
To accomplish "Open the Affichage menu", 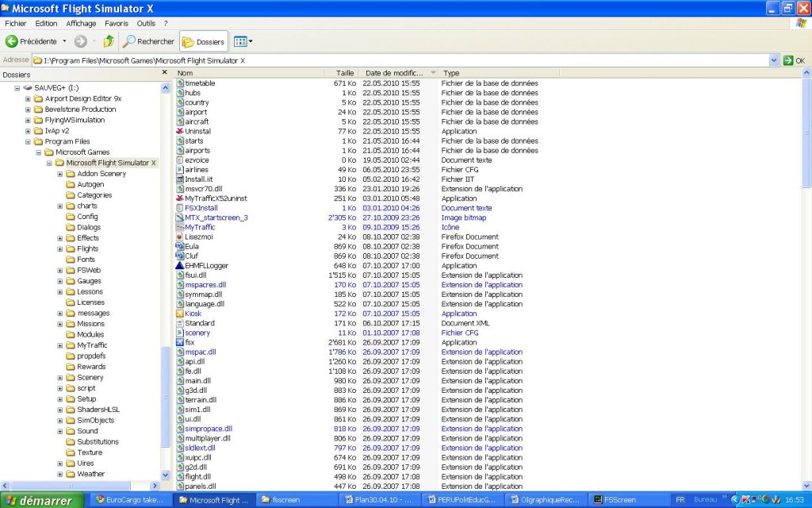I will pos(81,24).
